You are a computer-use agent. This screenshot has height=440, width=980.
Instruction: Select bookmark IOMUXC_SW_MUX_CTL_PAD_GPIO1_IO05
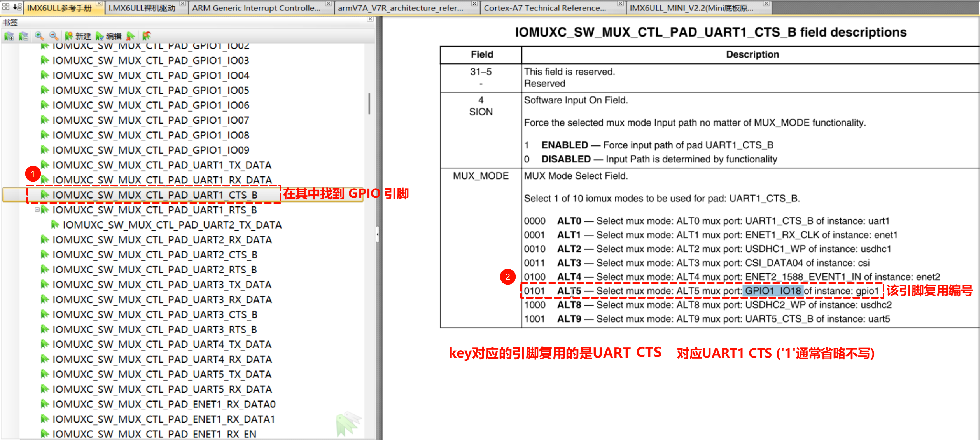click(x=150, y=91)
